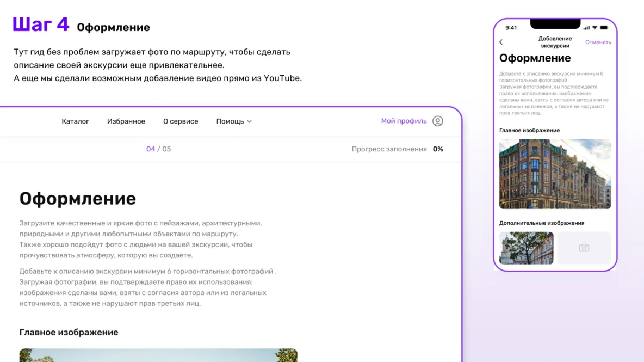
Task: Click the phone wifi status icon
Action: coord(595,28)
